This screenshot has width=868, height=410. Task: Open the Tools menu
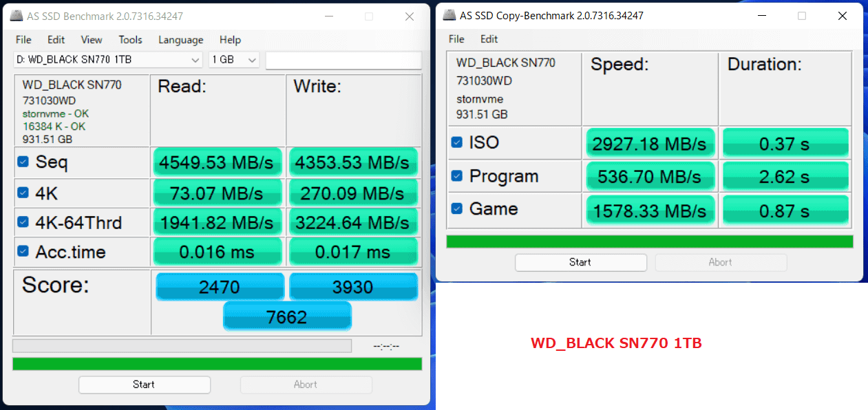point(130,40)
